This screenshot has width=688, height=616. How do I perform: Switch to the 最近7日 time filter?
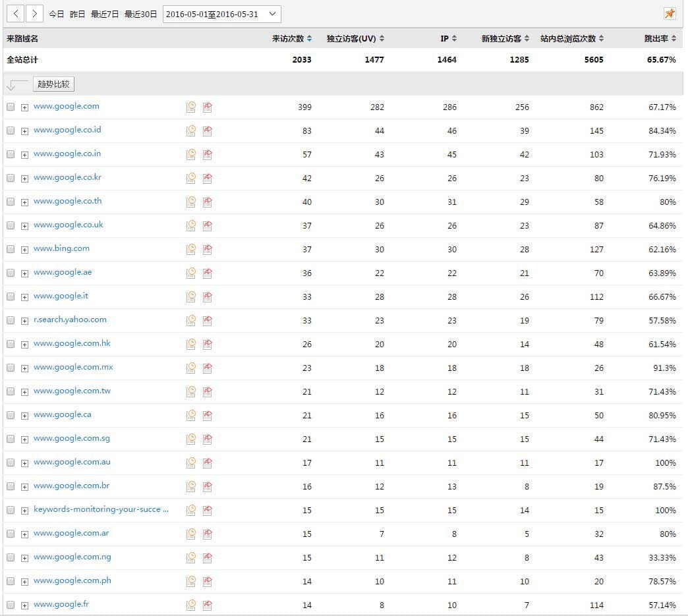pos(105,14)
